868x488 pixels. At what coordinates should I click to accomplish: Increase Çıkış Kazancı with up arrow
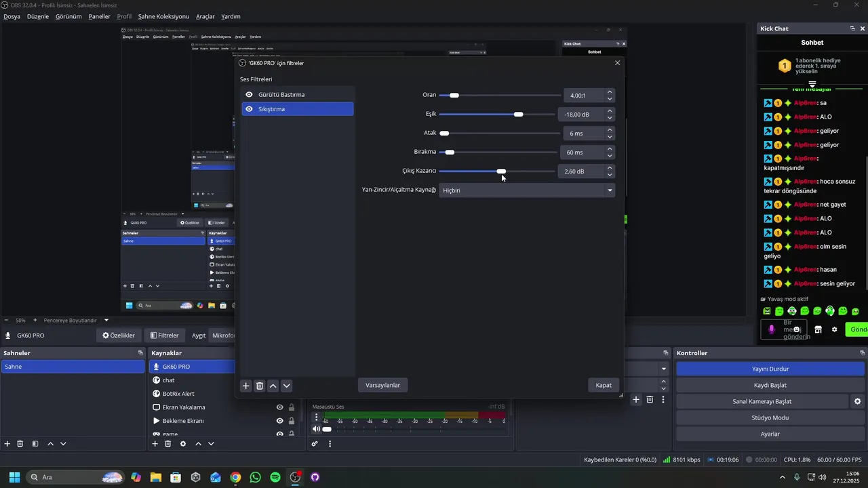tap(610, 168)
